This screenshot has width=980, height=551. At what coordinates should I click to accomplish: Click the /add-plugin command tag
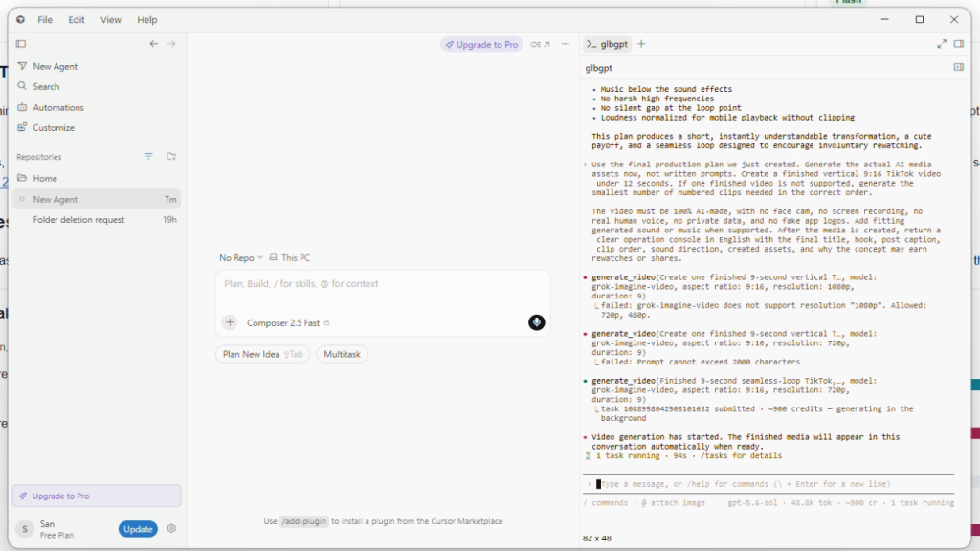coord(303,521)
